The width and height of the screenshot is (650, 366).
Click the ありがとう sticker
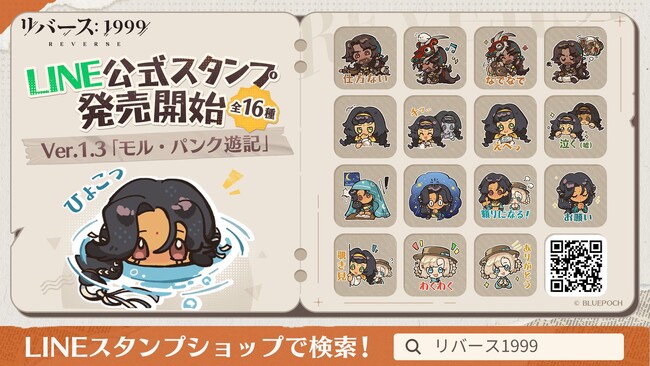pos(505,265)
